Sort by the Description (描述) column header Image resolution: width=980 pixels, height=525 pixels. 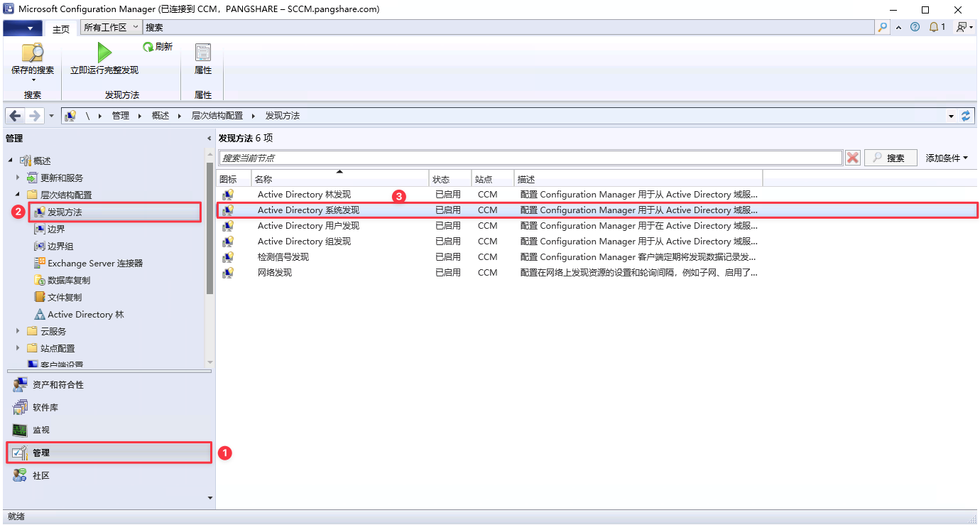pos(638,179)
